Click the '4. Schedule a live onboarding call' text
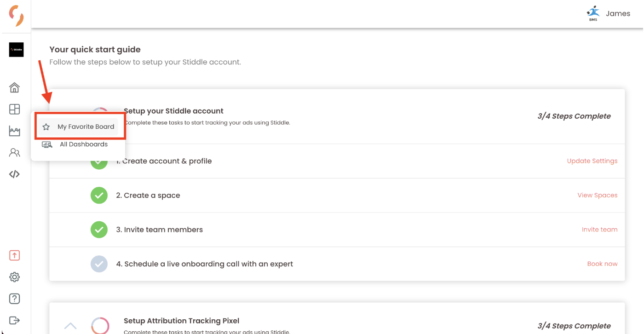The width and height of the screenshot is (644, 334). click(204, 264)
